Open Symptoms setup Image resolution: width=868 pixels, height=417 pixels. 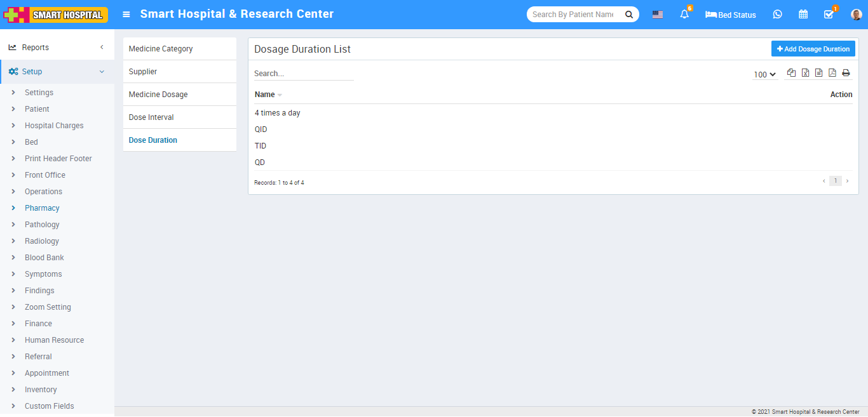[x=43, y=274]
